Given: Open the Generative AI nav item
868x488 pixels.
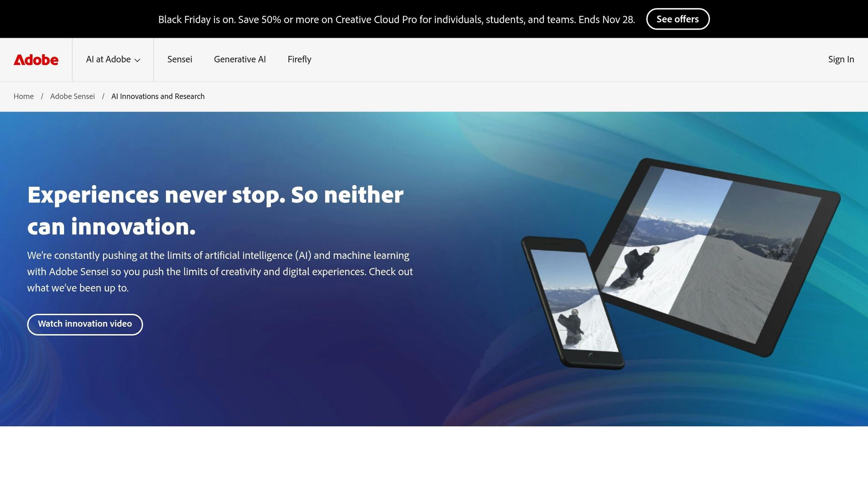Looking at the screenshot, I should [240, 59].
